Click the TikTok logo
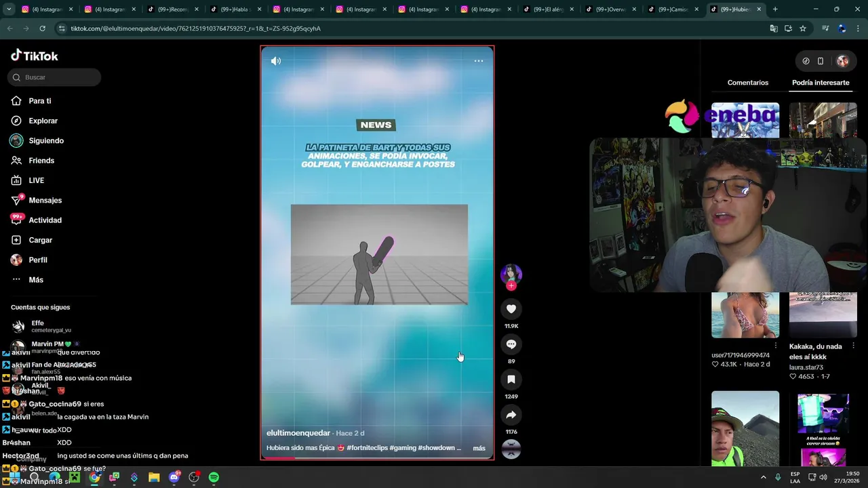The image size is (868, 488). coord(35,56)
